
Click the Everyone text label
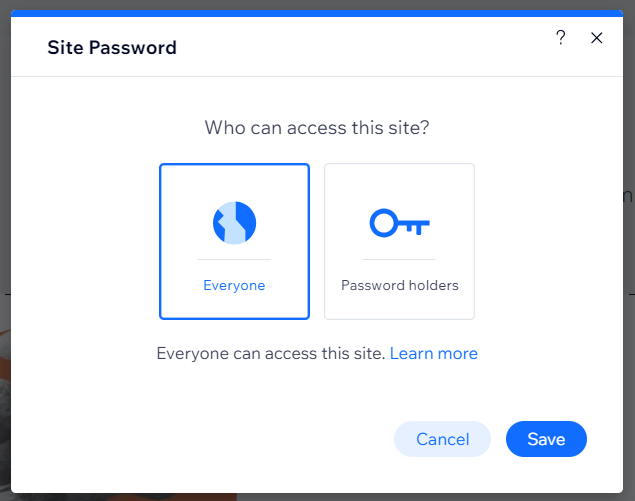click(x=234, y=285)
